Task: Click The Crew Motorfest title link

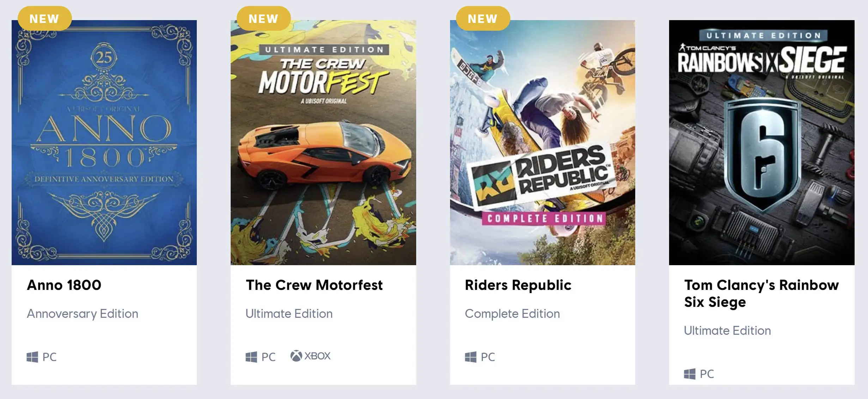Action: (314, 285)
